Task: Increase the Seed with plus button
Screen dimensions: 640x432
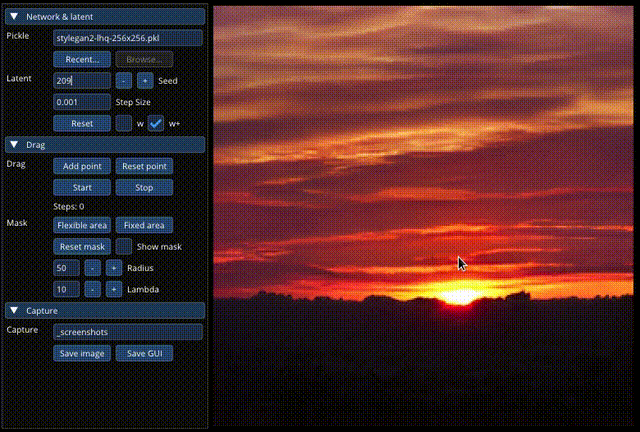Action: tap(145, 80)
